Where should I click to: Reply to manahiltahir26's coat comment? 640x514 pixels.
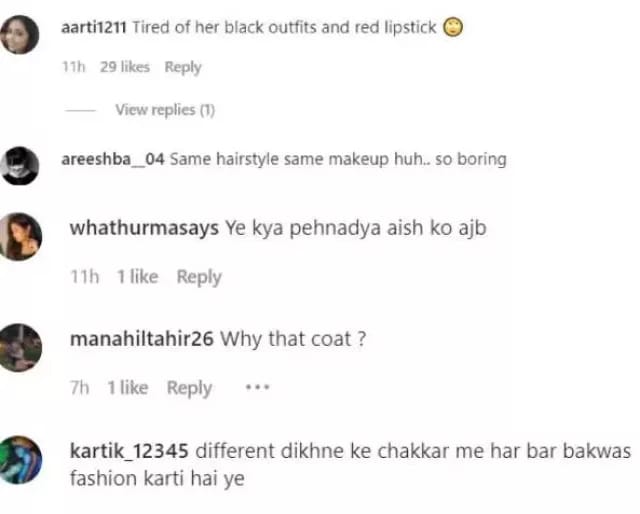click(189, 388)
